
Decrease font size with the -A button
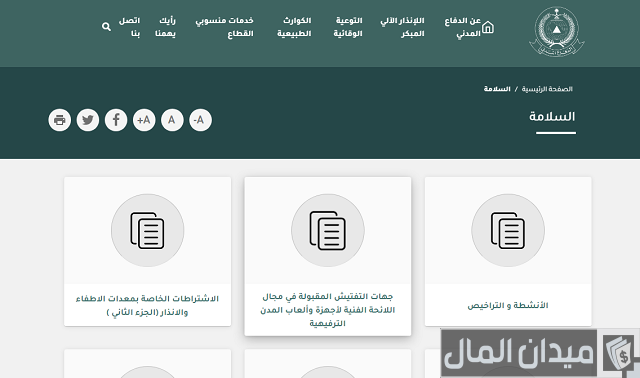click(200, 120)
